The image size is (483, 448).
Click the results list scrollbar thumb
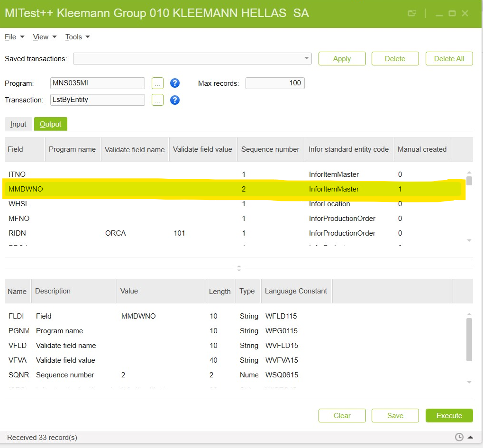coord(469,181)
